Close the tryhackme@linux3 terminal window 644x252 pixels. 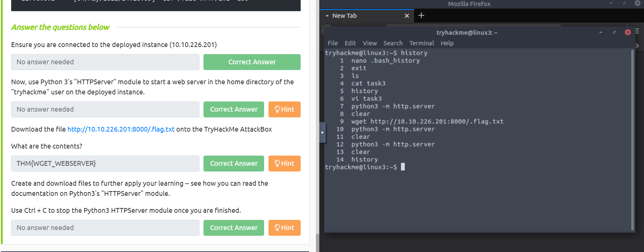(628, 32)
